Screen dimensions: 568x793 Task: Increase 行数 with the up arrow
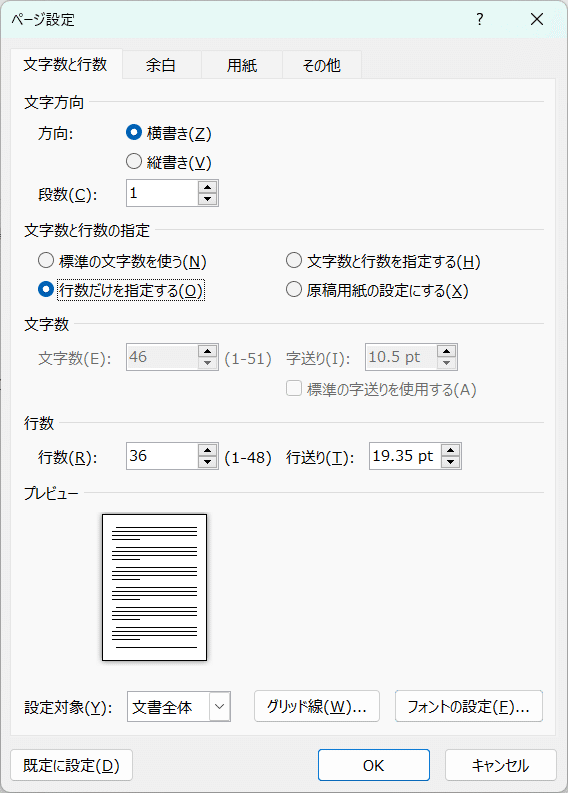click(x=207, y=450)
